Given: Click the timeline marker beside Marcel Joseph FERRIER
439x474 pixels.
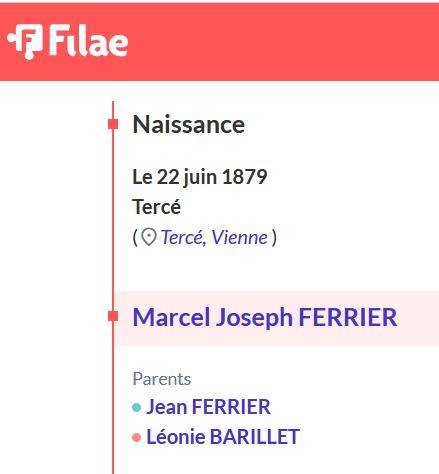Looking at the screenshot, I should (113, 316).
